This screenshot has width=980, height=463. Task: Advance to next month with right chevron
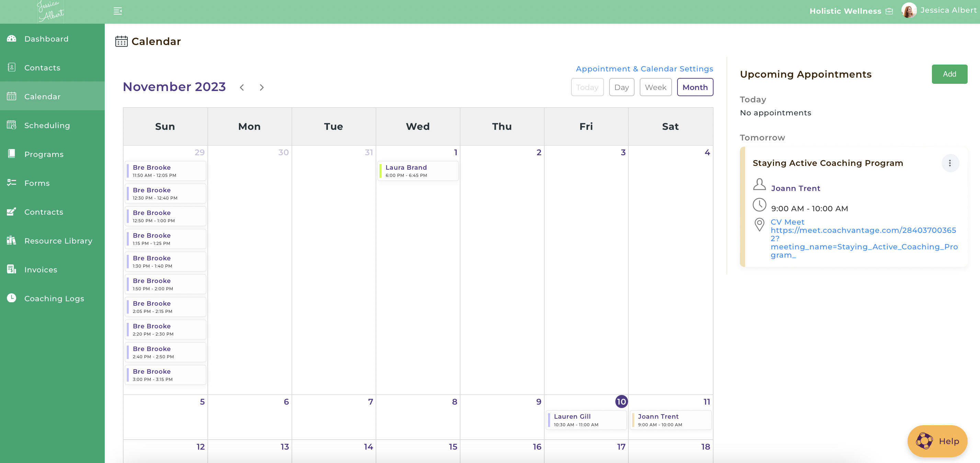[262, 88]
